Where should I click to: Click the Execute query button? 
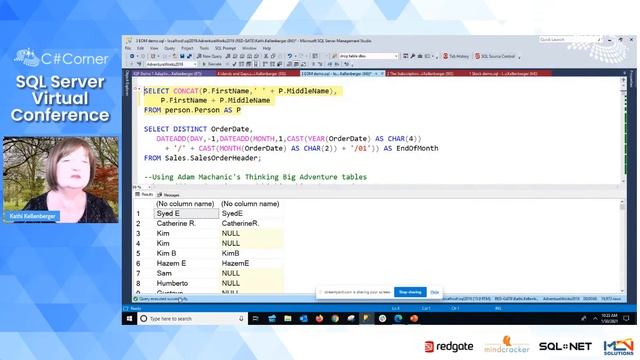tap(213, 64)
